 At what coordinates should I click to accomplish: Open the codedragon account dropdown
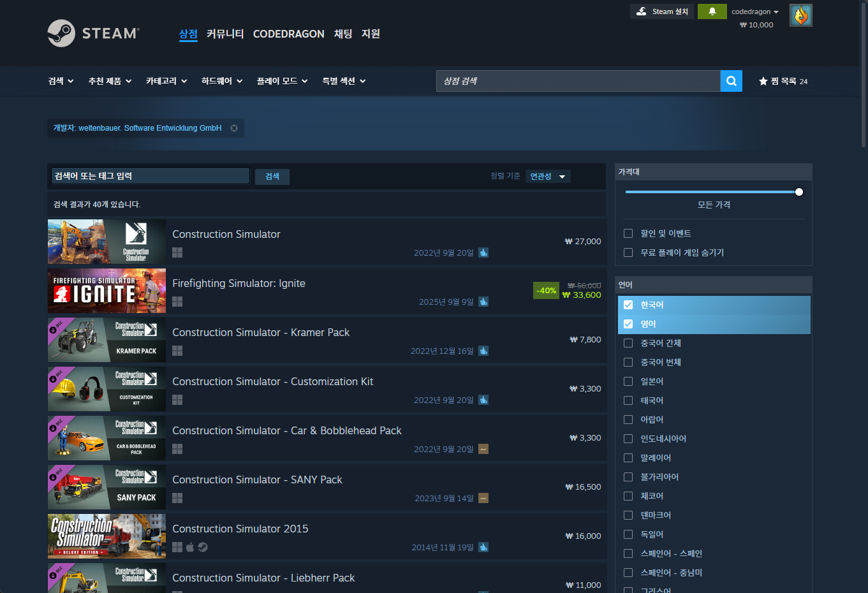click(755, 11)
